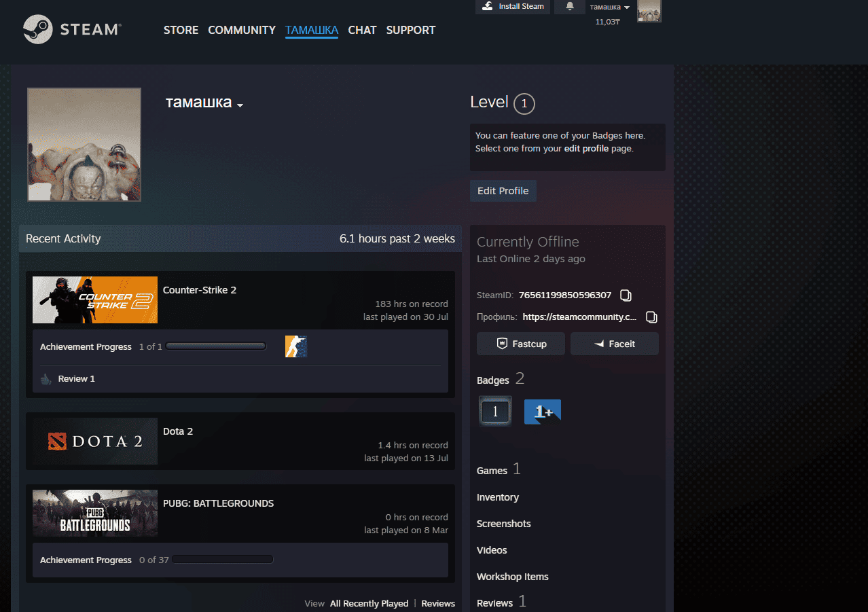The width and height of the screenshot is (868, 612).
Task: Open the Reviews 1 sidebar link
Action: coord(501,602)
